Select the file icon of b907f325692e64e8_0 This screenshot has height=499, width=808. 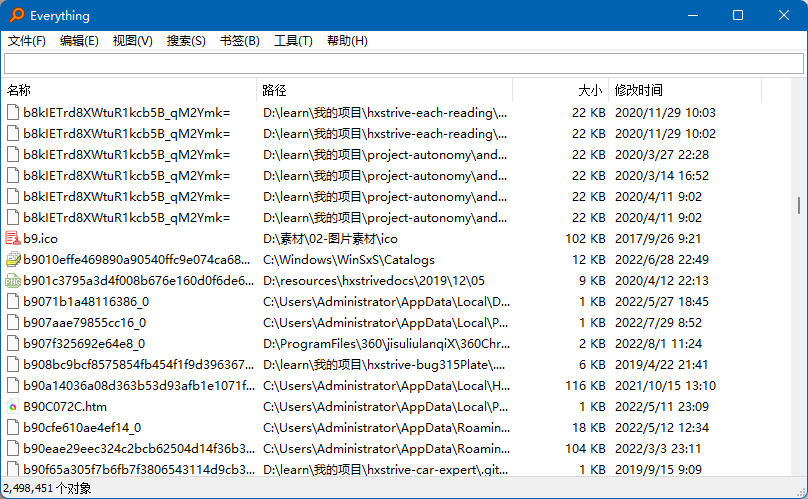[x=13, y=343]
